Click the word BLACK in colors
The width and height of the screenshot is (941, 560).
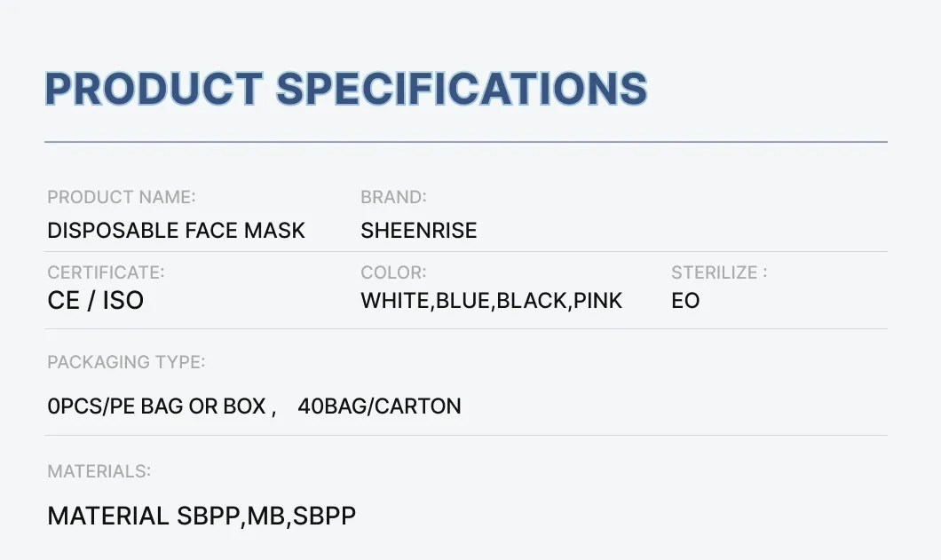tap(533, 301)
